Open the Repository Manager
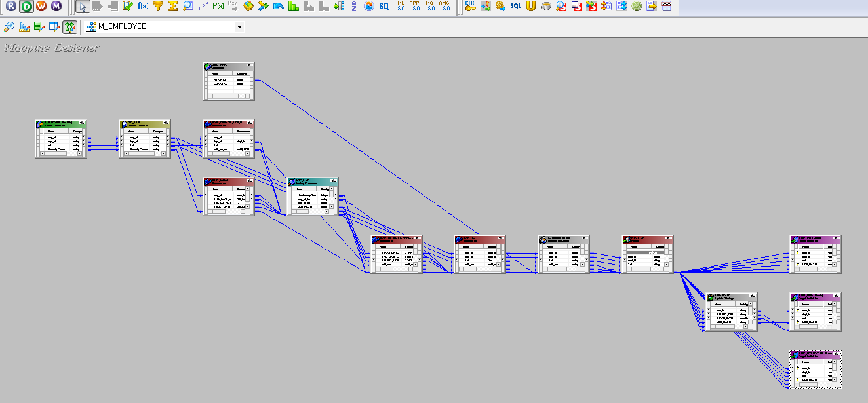 coord(9,7)
